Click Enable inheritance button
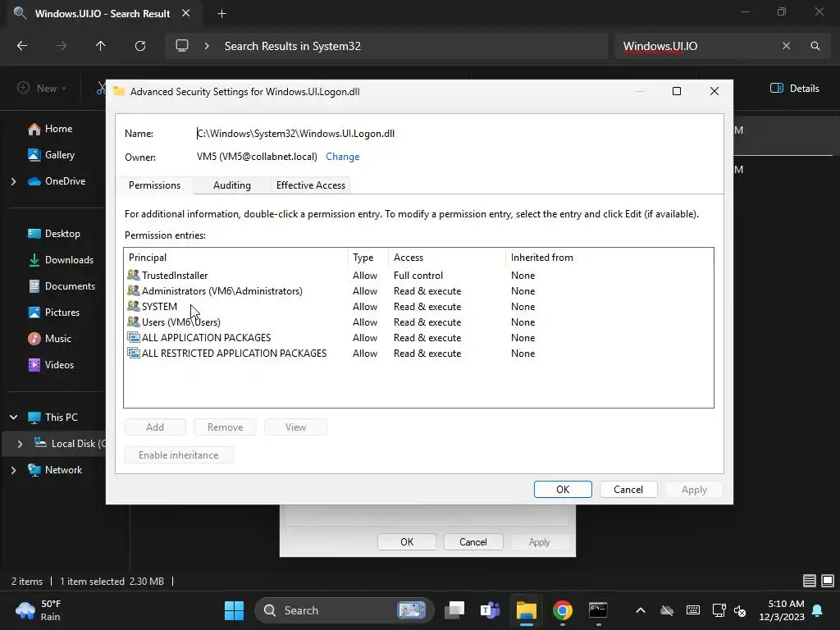This screenshot has width=840, height=630. click(x=178, y=454)
